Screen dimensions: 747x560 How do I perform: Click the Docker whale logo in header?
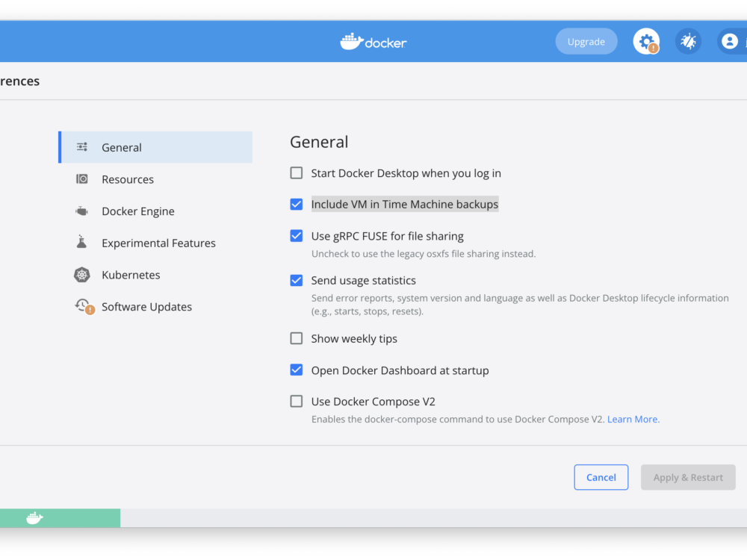[373, 42]
